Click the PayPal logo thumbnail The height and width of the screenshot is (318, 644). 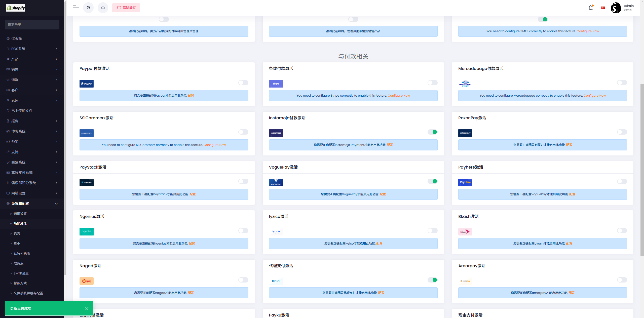pos(86,84)
